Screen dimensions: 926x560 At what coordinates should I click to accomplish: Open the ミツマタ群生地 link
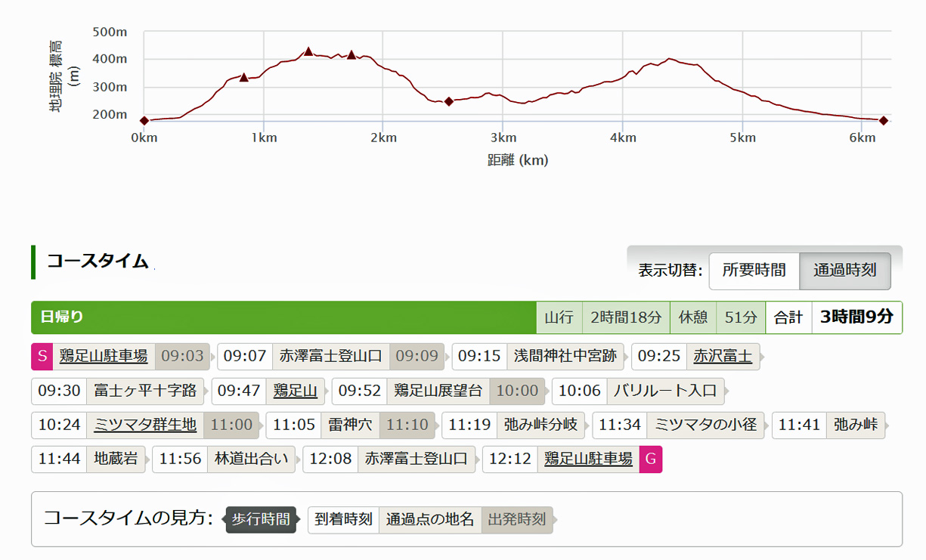coord(145,425)
